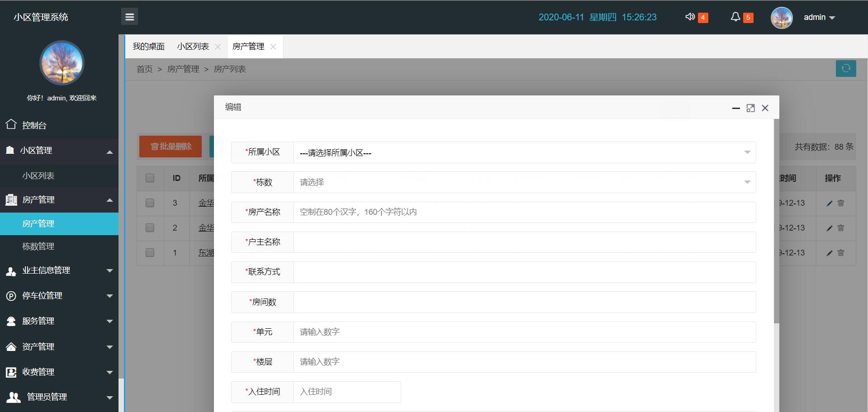The image size is (868, 412).
Task: Click the hamburger menu toggle icon
Action: click(x=129, y=17)
